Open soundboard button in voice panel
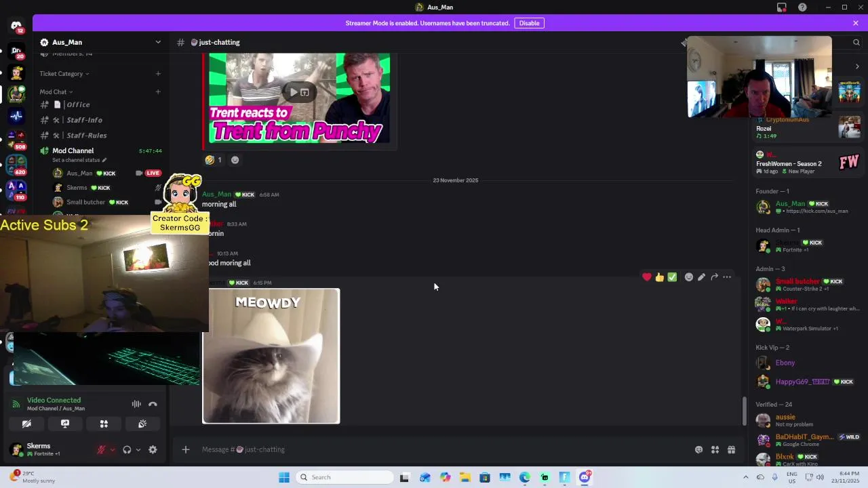 (x=142, y=424)
